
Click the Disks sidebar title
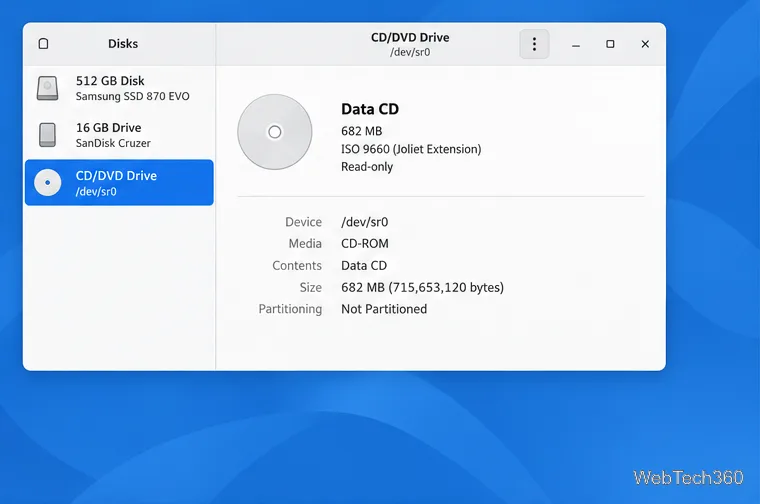coord(123,44)
